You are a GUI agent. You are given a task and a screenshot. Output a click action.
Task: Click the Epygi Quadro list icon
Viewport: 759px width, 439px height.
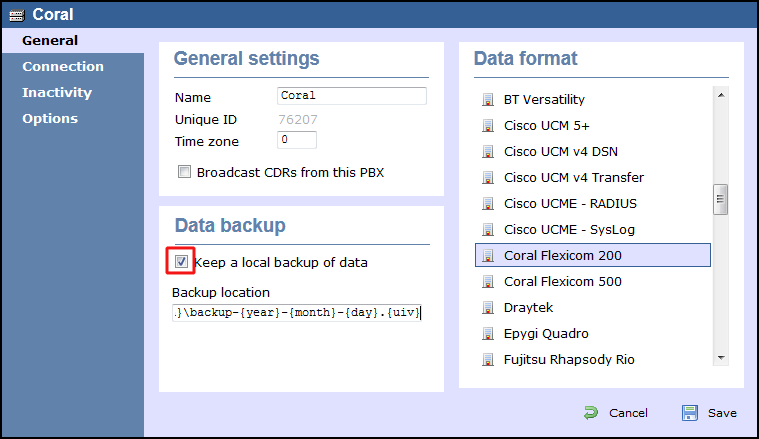pyautogui.click(x=487, y=333)
